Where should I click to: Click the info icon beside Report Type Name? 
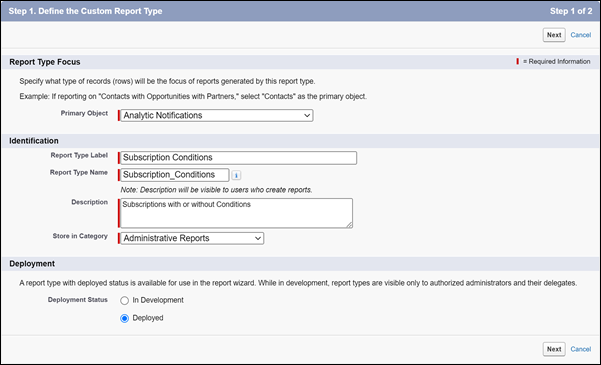tap(236, 175)
